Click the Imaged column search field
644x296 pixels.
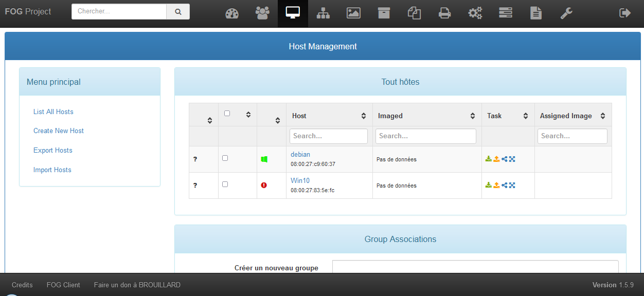426,136
